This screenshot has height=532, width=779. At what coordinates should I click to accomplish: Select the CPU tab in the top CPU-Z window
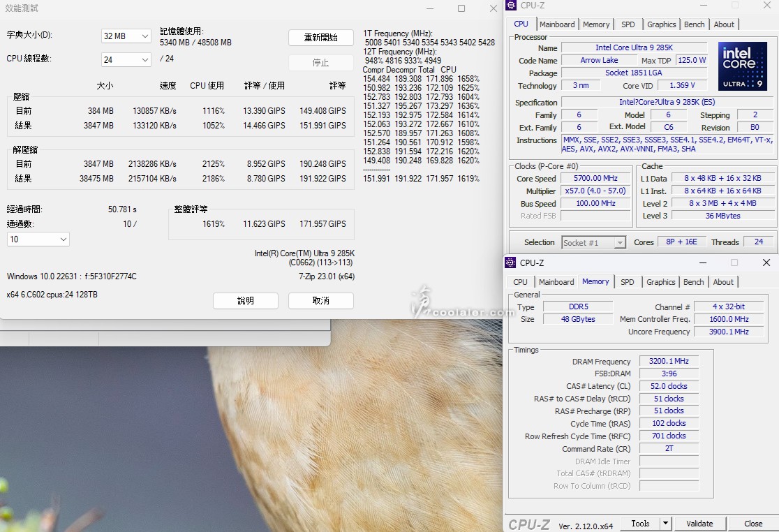[x=521, y=24]
